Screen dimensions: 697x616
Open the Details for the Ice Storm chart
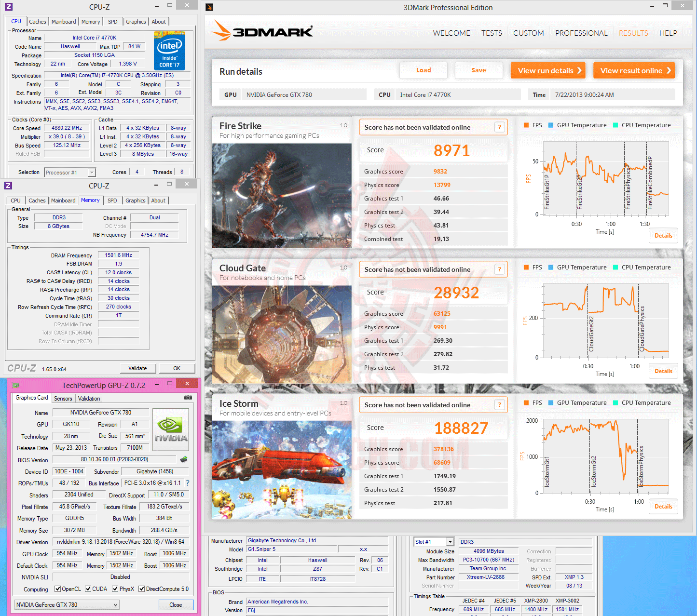coord(663,507)
